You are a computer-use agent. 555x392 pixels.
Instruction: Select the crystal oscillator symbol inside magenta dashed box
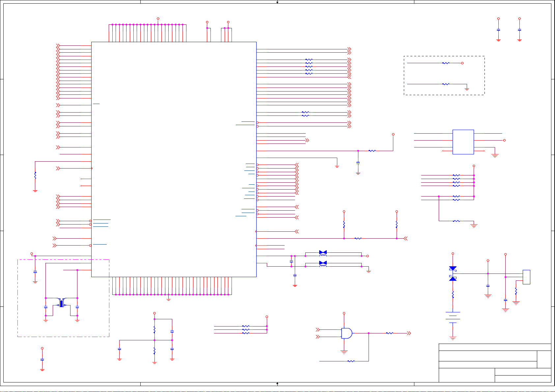coord(61,303)
